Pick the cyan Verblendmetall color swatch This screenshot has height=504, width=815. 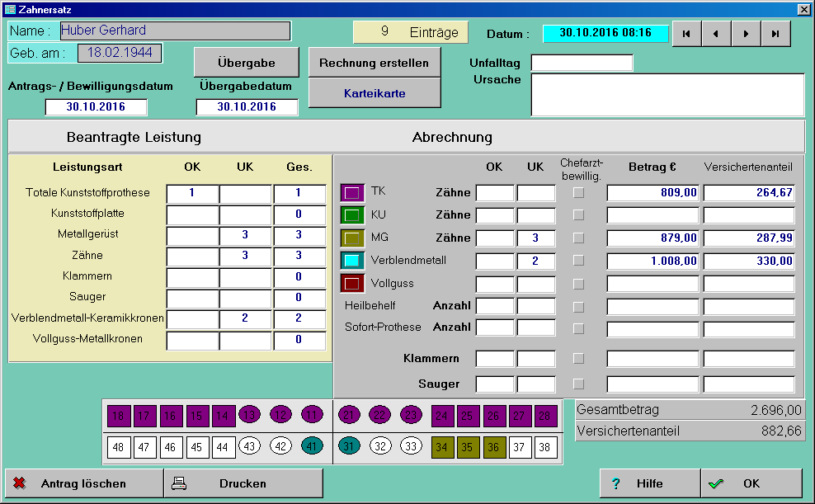[352, 261]
